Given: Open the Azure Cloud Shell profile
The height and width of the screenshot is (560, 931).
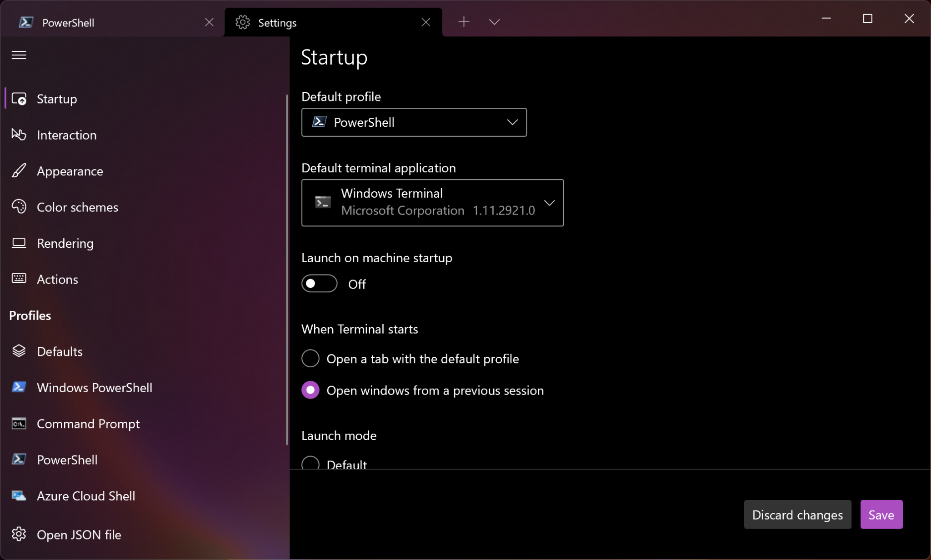Looking at the screenshot, I should point(85,495).
